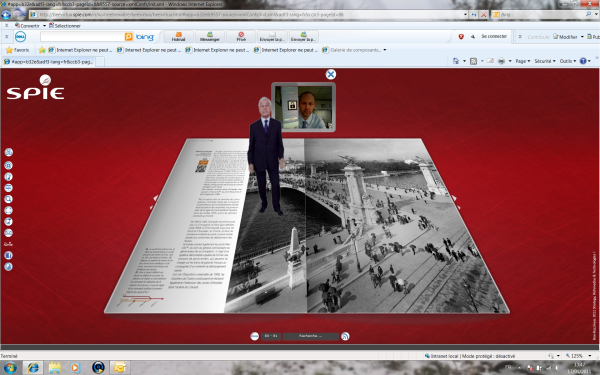The width and height of the screenshot is (600, 375).
Task: Expand the Home icon dropdown arrow
Action: [x=464, y=61]
